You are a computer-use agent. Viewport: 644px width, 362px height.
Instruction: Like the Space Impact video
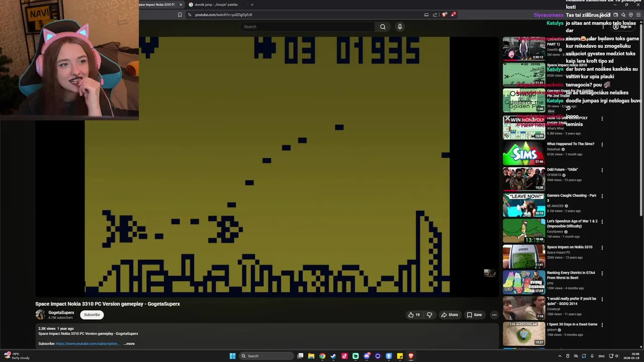point(414,315)
